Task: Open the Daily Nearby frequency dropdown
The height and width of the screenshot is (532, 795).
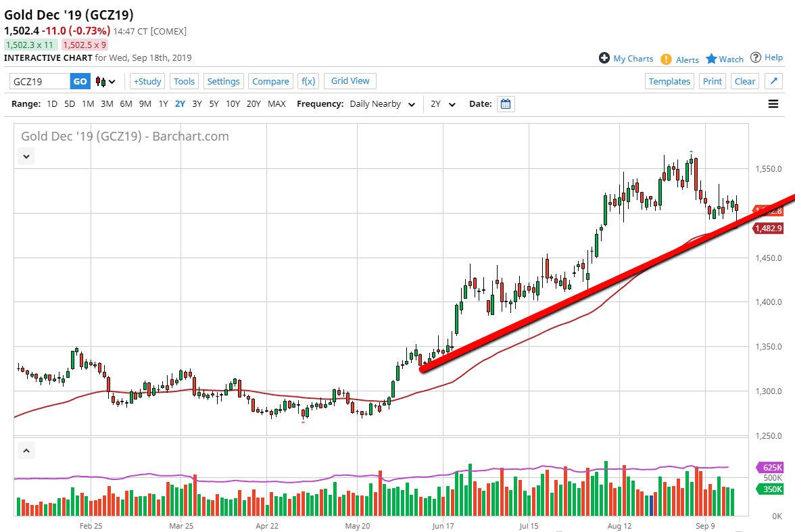Action: (x=382, y=104)
